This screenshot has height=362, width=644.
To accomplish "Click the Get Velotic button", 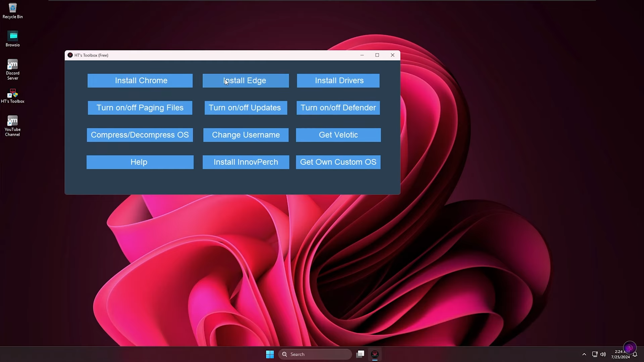I will coord(338,135).
